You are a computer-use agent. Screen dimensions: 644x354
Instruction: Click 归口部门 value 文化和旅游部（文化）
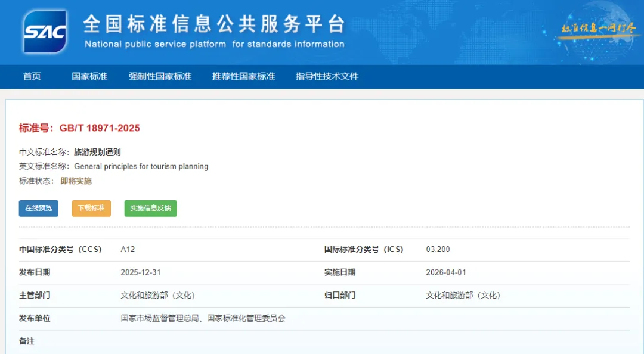[463, 295]
